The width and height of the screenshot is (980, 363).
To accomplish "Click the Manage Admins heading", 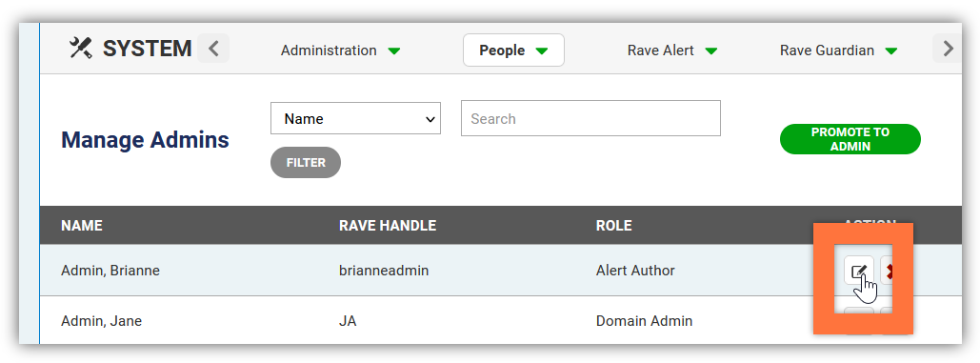I will point(145,139).
